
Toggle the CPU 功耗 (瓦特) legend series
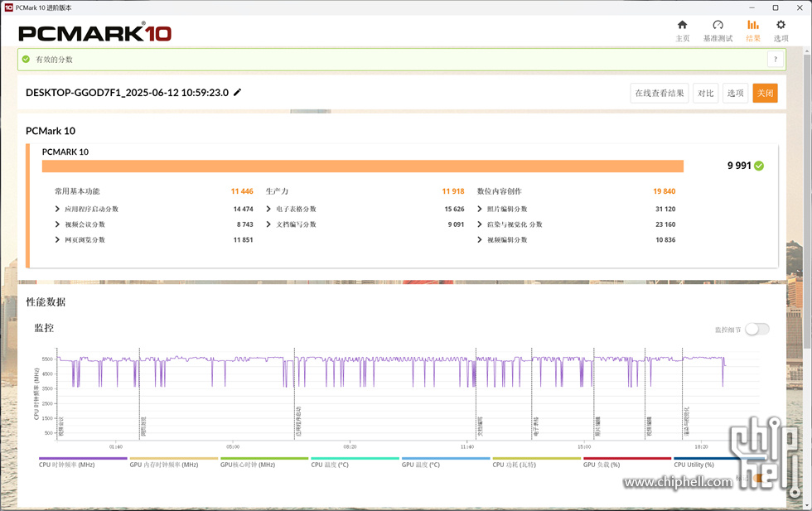pos(537,462)
